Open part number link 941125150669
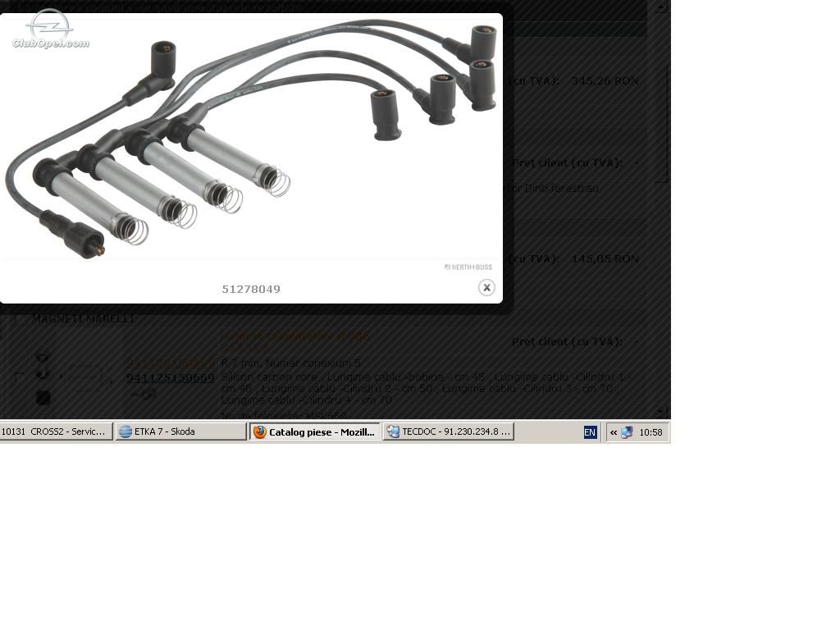The image size is (840, 630). 171,377
